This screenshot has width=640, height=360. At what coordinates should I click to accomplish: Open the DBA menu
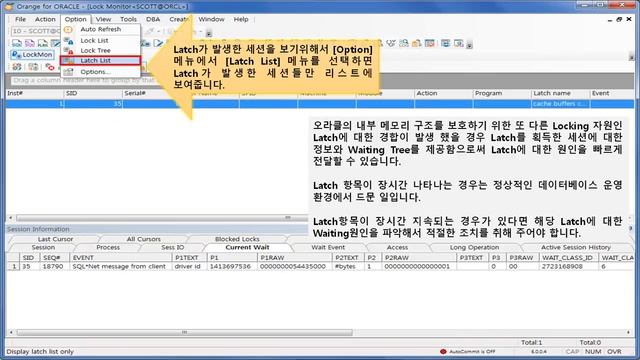coord(153,19)
